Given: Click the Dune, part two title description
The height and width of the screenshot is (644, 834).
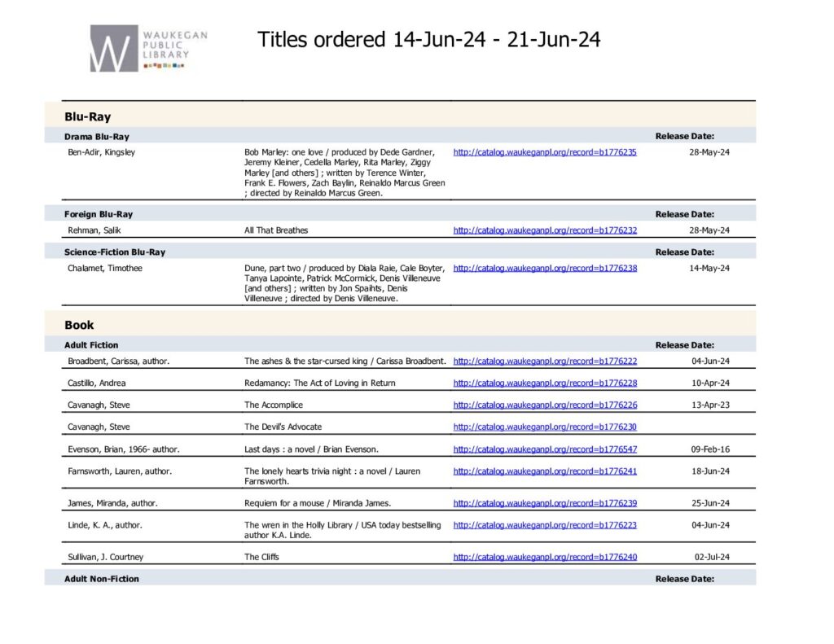Looking at the screenshot, I should click(345, 283).
